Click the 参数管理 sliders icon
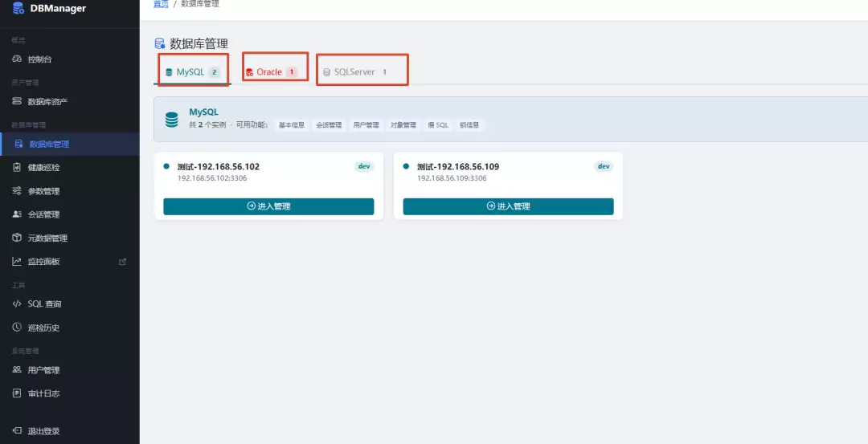The width and height of the screenshot is (868, 444). pyautogui.click(x=17, y=191)
